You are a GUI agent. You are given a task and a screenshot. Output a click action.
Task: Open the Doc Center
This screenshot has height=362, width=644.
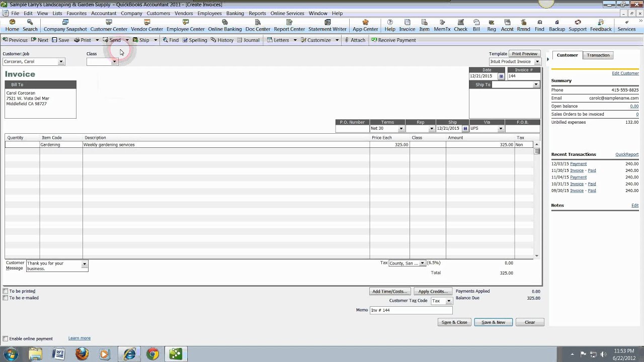[x=258, y=26]
